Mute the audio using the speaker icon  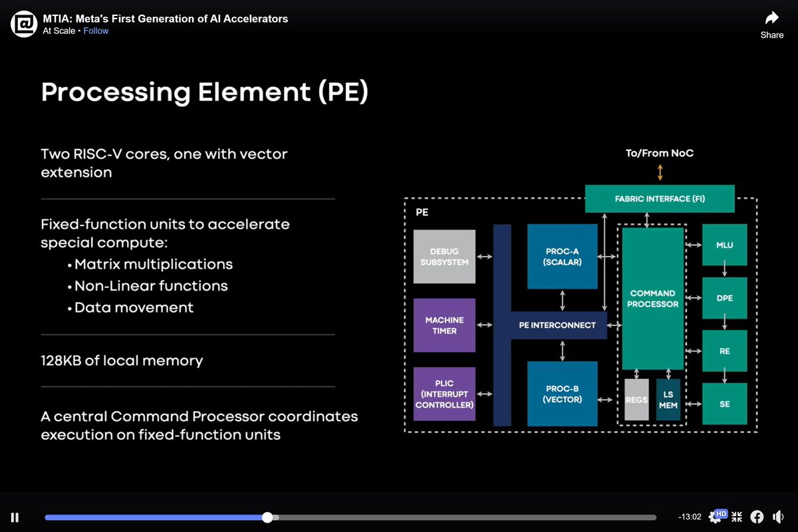pos(778,517)
